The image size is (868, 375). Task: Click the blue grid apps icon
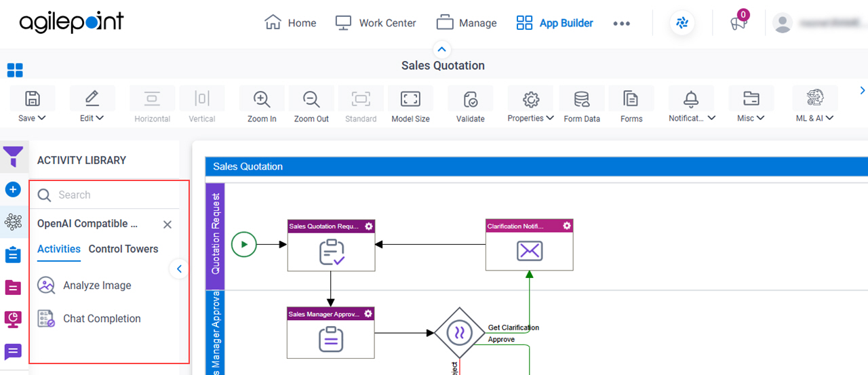(x=15, y=70)
